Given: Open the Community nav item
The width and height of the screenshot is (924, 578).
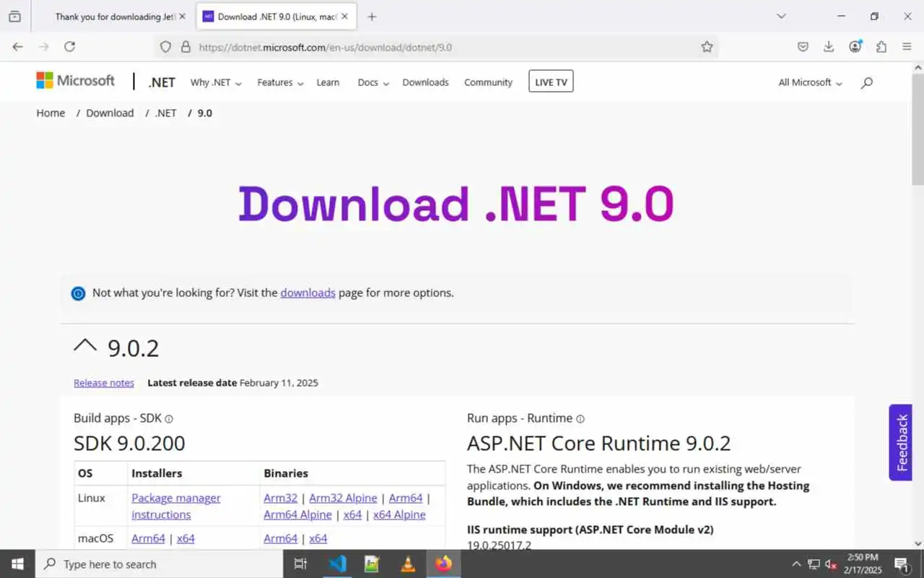Looking at the screenshot, I should pos(488,82).
